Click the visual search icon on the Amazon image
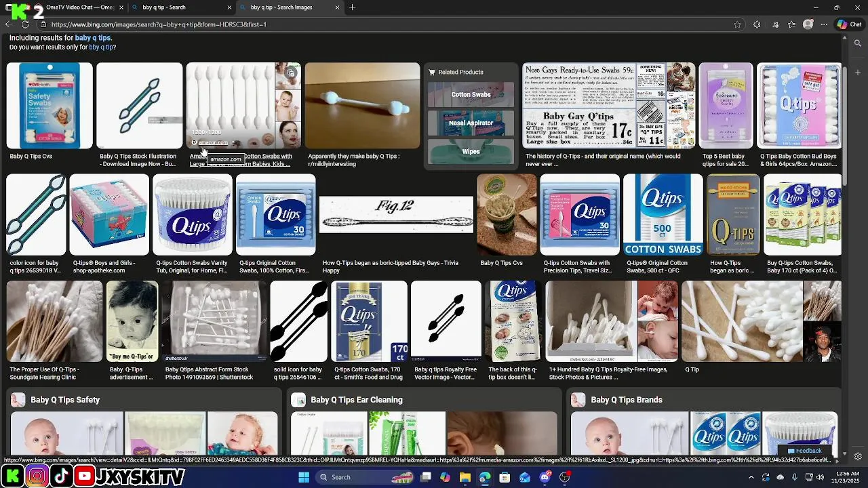This screenshot has width=868, height=488. click(x=291, y=73)
